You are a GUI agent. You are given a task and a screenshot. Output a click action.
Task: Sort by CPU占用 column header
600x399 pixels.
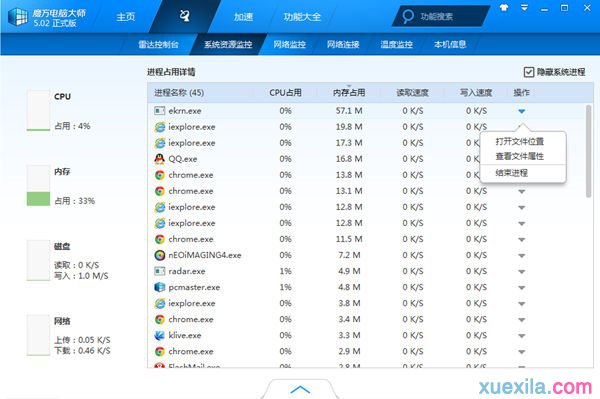click(x=285, y=93)
